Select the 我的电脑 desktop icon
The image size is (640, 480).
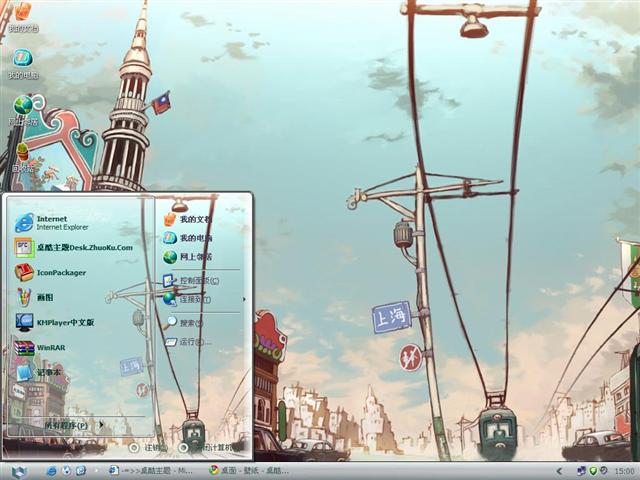pos(23,64)
